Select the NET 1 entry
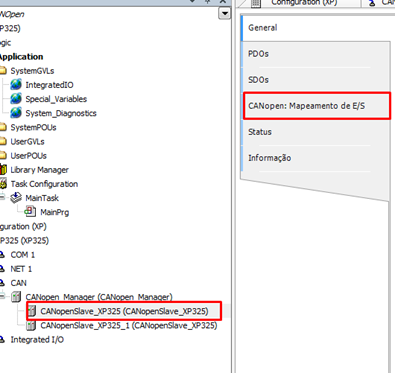This screenshot has height=373, width=395. click(21, 269)
